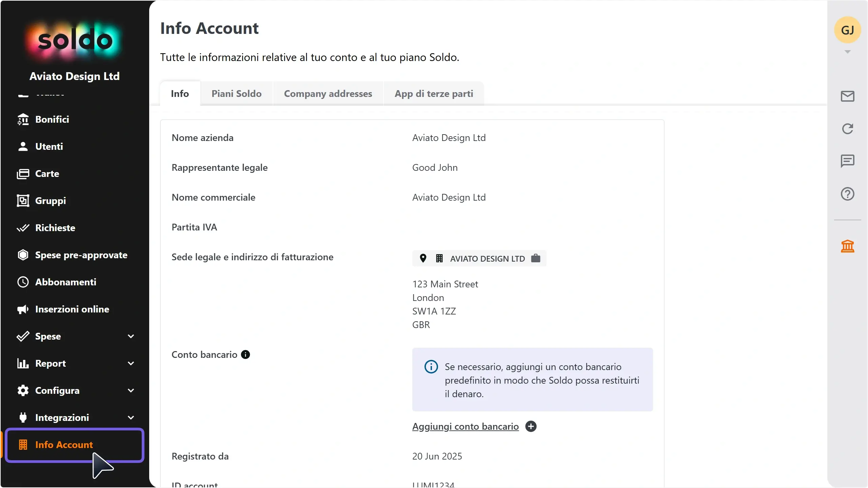Image resolution: width=868 pixels, height=488 pixels.
Task: Click the Soldo logo
Action: [x=75, y=41]
